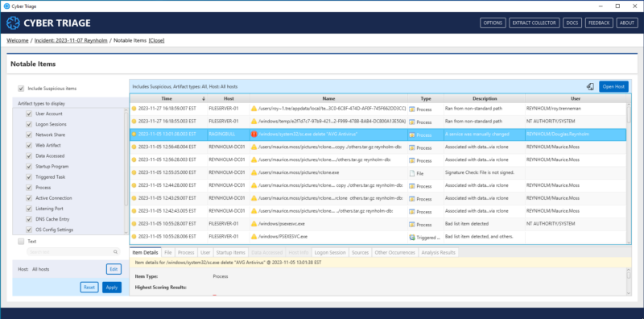The width and height of the screenshot is (644, 319).
Task: Click the [Close] link in breadcrumb
Action: [x=156, y=41]
